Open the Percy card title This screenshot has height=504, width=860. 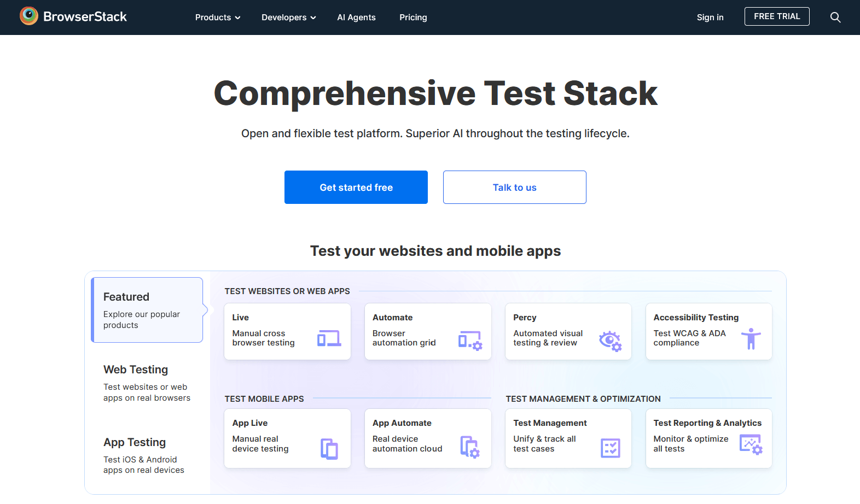coord(525,318)
